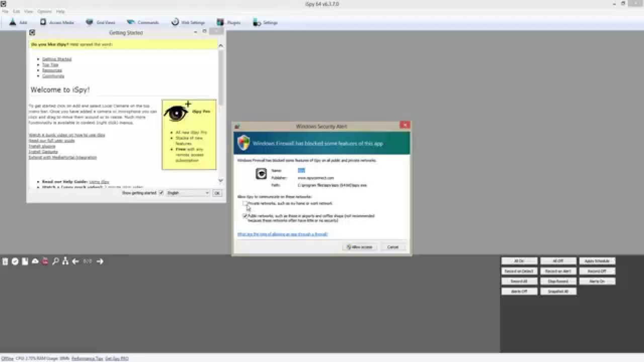Click the Record on Alert button

pyautogui.click(x=558, y=271)
